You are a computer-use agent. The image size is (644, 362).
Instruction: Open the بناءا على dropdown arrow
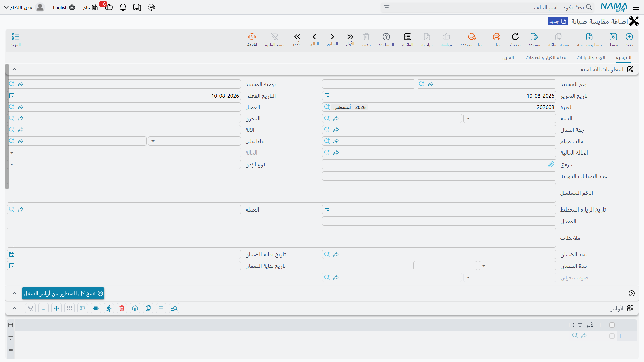click(x=153, y=141)
